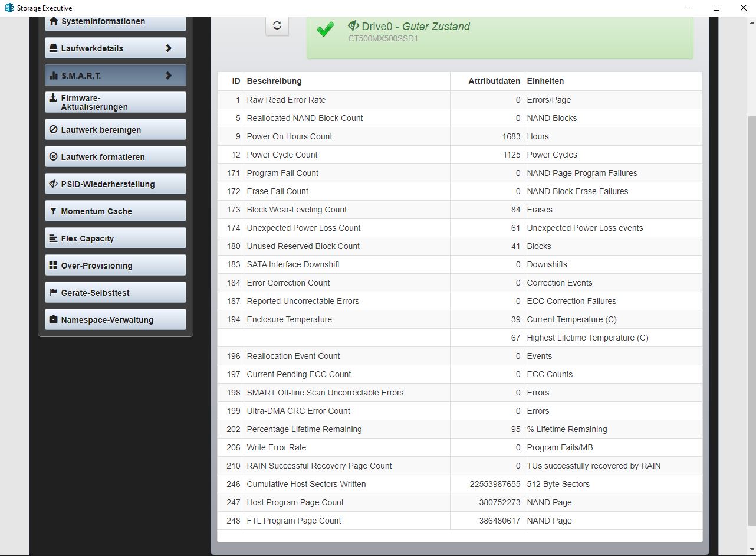756x556 pixels.
Task: Click the grid icon on Over-Provisioning
Action: pyautogui.click(x=54, y=265)
